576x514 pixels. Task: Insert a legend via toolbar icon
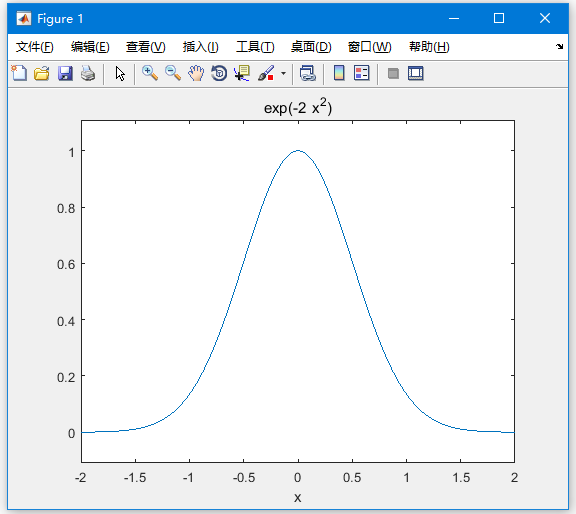(362, 73)
